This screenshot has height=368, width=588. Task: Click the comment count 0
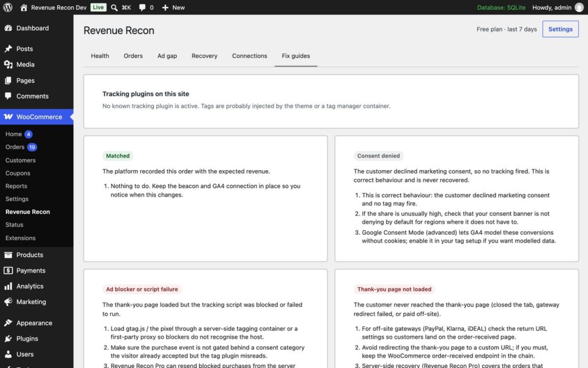(152, 7)
